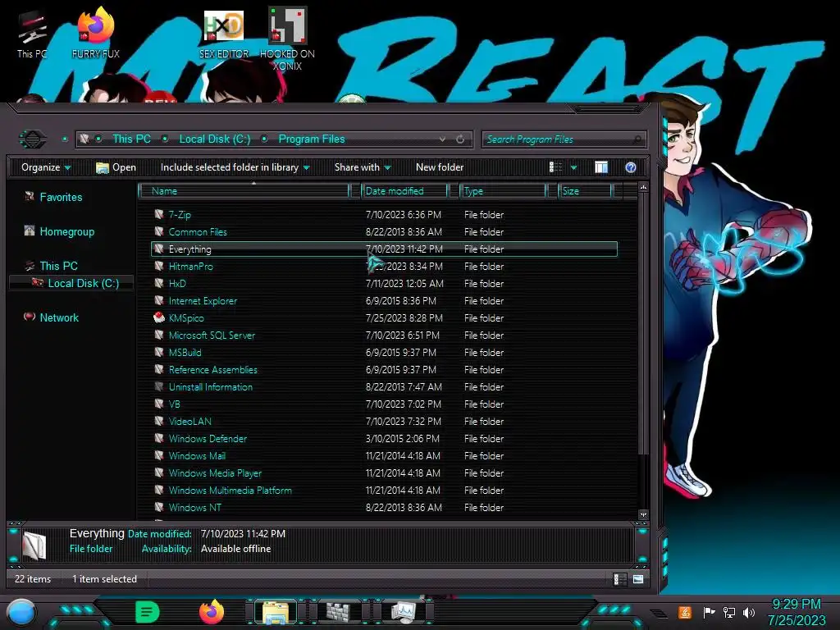Viewport: 840px width, 630px height.
Task: Create a New folder from toolbar
Action: coord(440,167)
